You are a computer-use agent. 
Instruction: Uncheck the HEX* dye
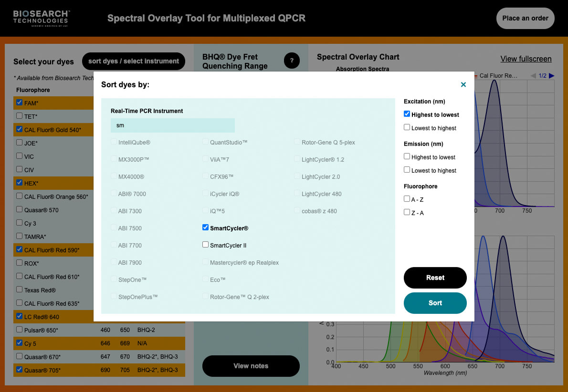[19, 183]
